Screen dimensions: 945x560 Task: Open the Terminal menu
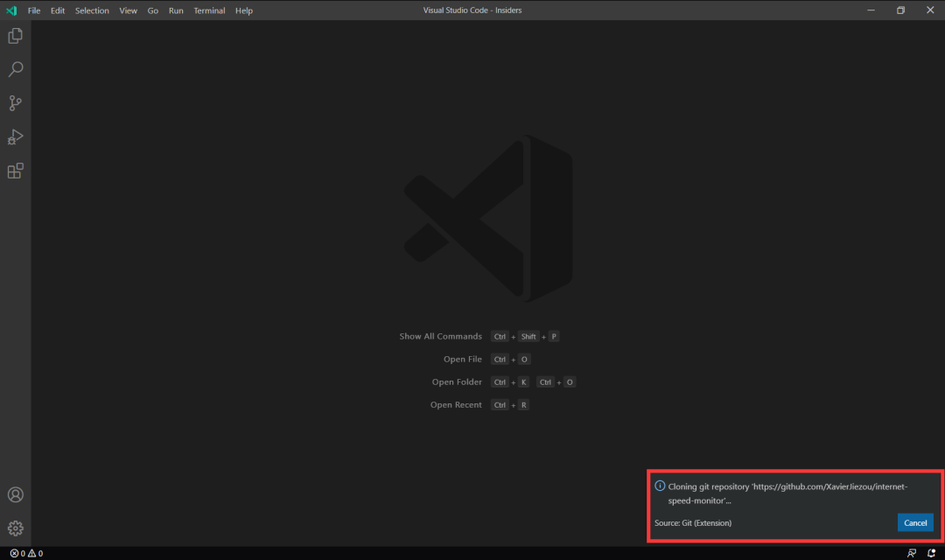(x=209, y=10)
